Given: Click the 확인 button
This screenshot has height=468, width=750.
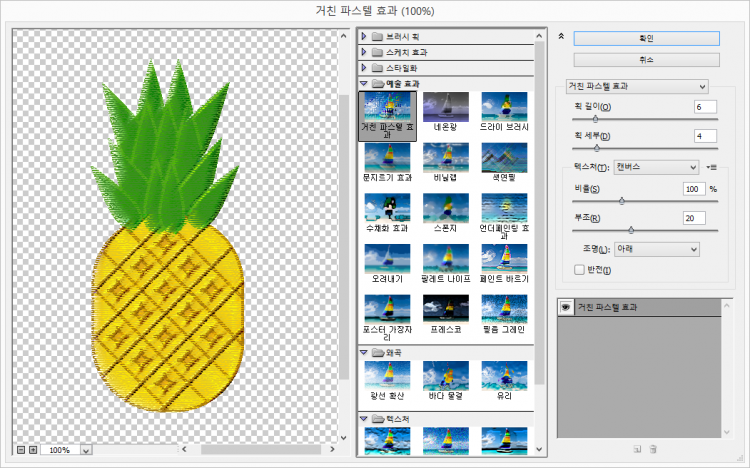Looking at the screenshot, I should click(646, 38).
